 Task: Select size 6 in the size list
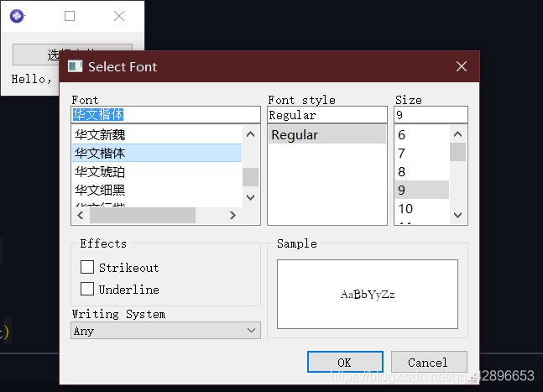coord(422,134)
